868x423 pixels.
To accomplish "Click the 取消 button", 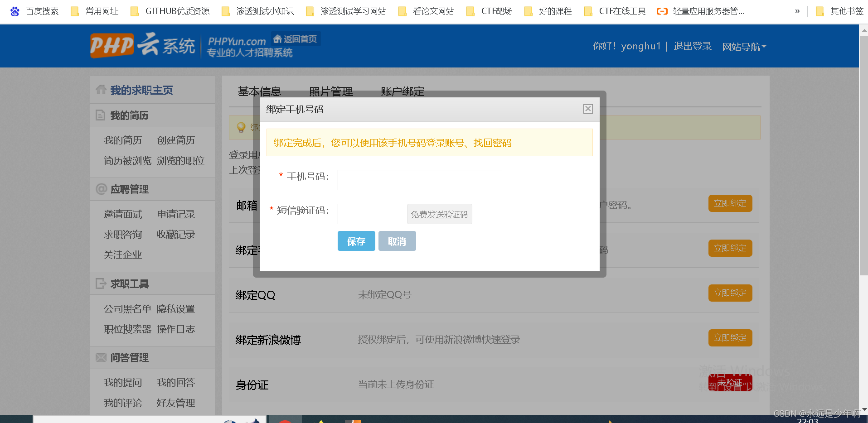I will 397,241.
